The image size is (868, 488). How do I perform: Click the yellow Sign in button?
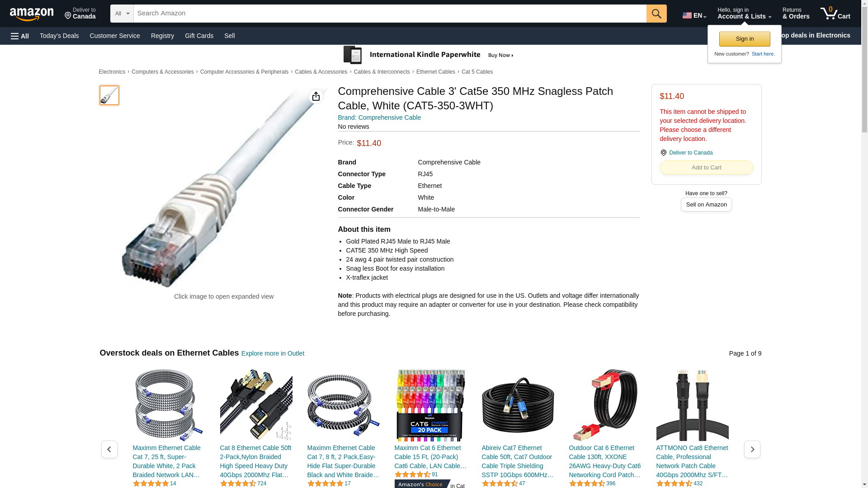point(745,39)
